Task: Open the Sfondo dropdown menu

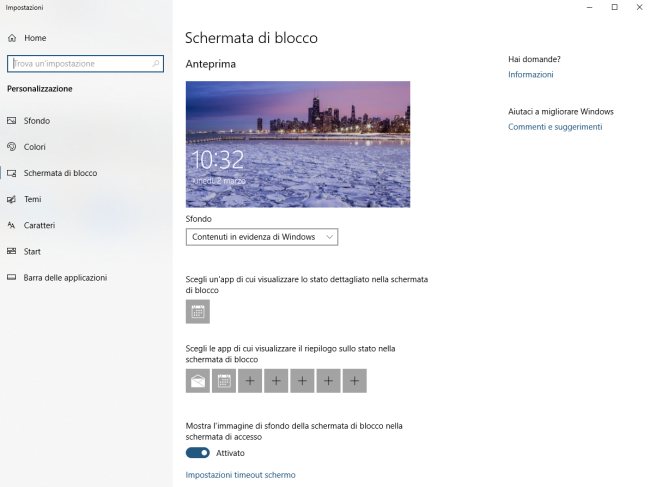Action: click(x=262, y=237)
